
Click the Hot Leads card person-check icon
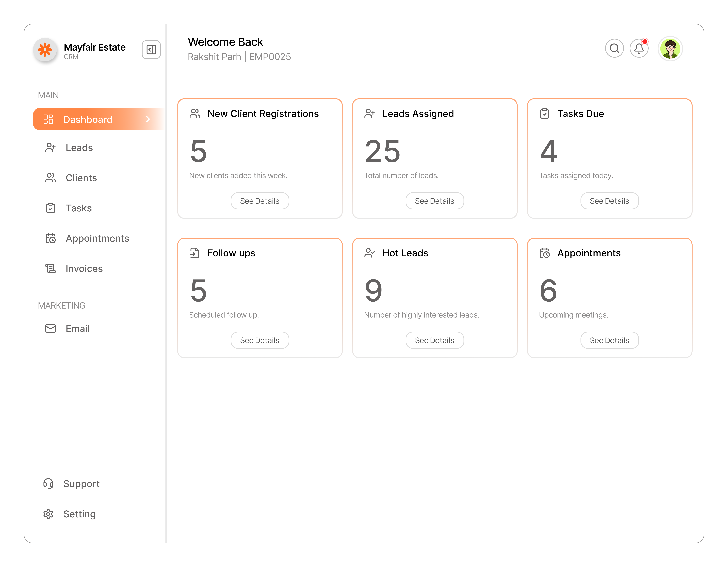pos(370,253)
